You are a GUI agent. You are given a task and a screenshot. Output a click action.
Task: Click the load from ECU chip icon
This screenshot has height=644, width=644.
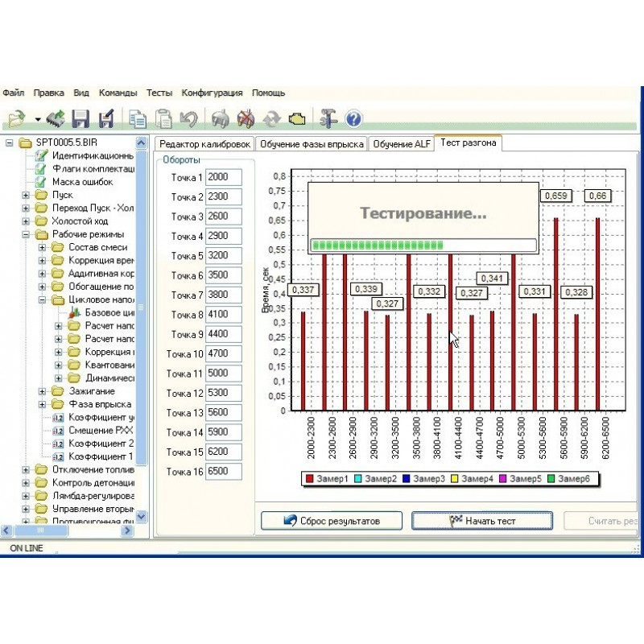pyautogui.click(x=56, y=119)
